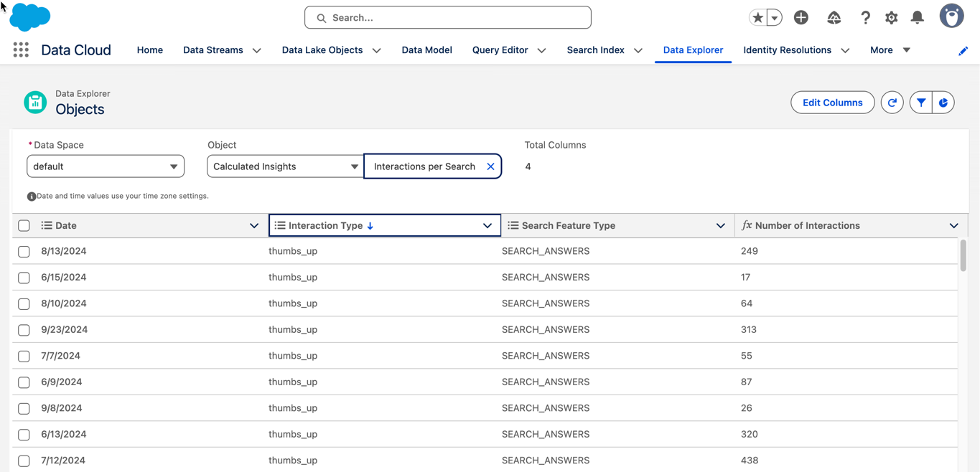The image size is (980, 472).
Task: Open the Search Index tab
Action: pyautogui.click(x=596, y=50)
